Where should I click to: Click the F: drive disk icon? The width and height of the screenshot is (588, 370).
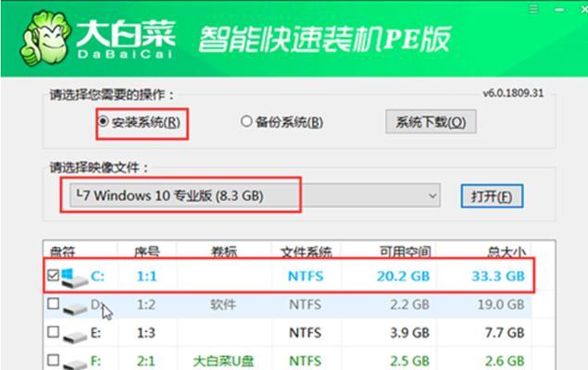pos(75,364)
